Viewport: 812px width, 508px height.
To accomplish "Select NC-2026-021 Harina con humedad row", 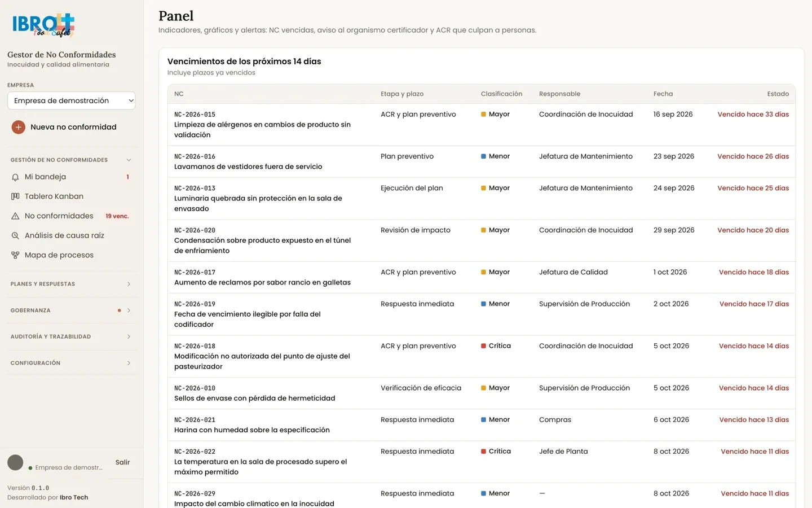I will pyautogui.click(x=482, y=425).
